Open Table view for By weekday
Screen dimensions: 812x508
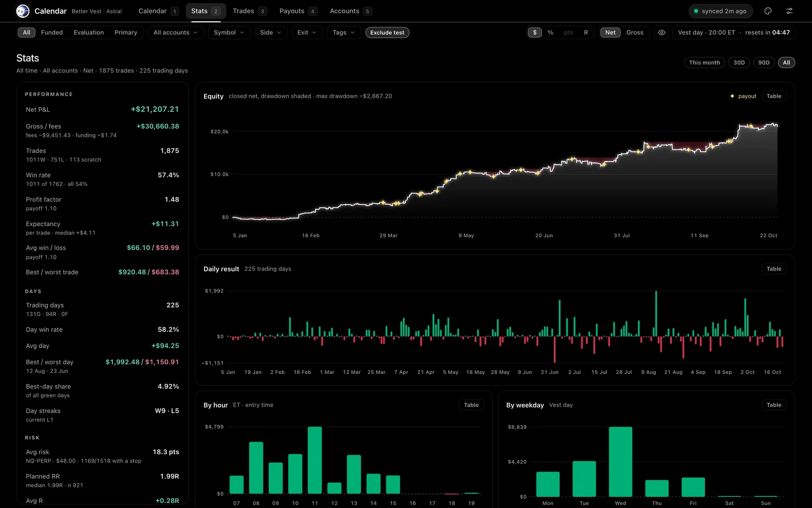[774, 405]
